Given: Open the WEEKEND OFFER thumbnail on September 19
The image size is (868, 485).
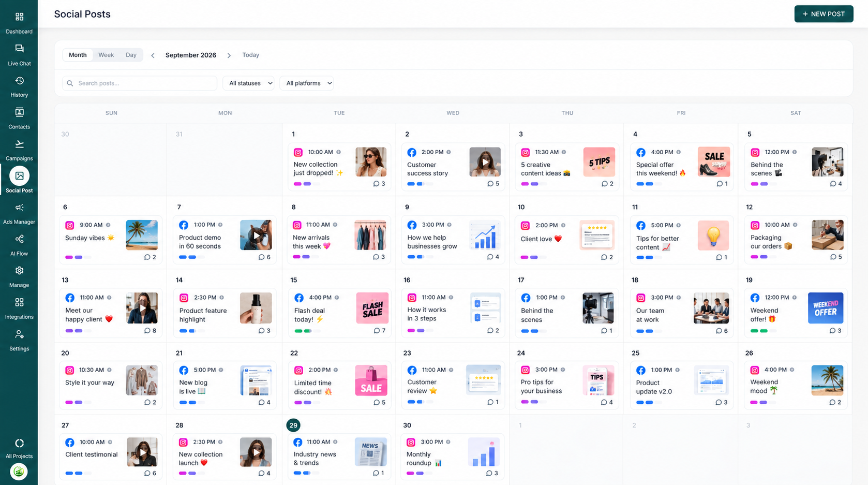Looking at the screenshot, I should pos(826,308).
